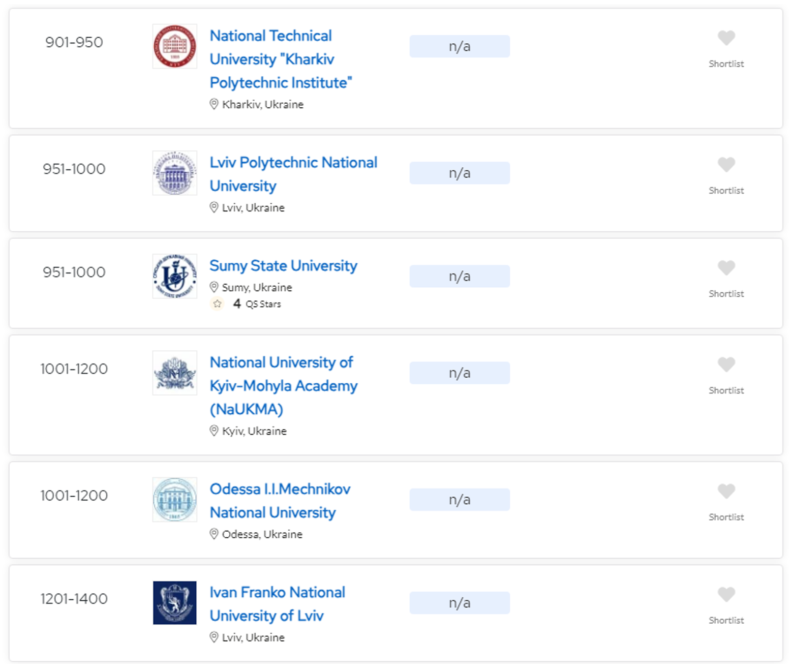Screen dimensions: 791x672
Task: Open Kyiv-Mohyla Academy crest logo
Action: pos(174,373)
